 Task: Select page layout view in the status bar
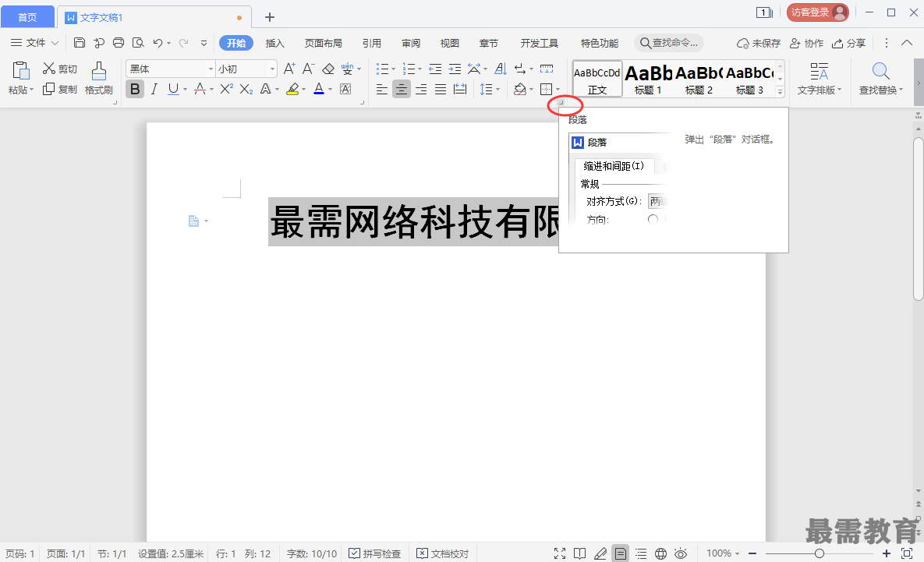pyautogui.click(x=621, y=553)
